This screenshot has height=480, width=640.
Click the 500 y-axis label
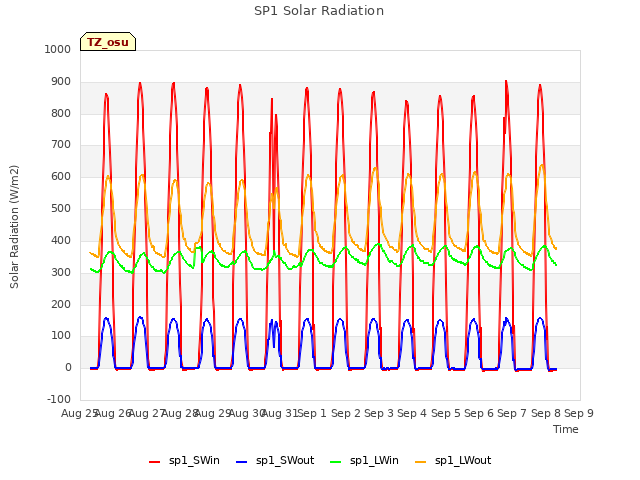click(61, 209)
